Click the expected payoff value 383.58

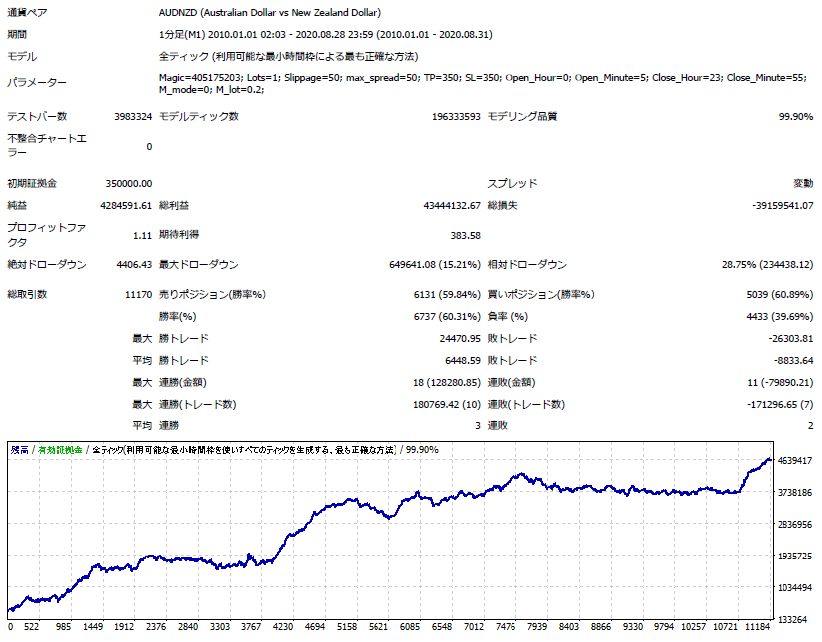coord(466,235)
